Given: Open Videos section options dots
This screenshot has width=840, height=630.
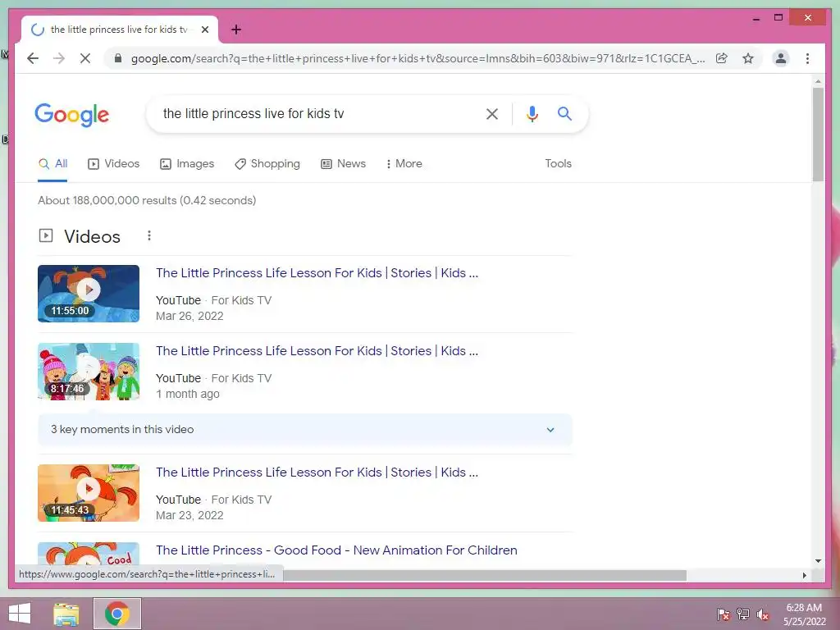Looking at the screenshot, I should [x=149, y=235].
